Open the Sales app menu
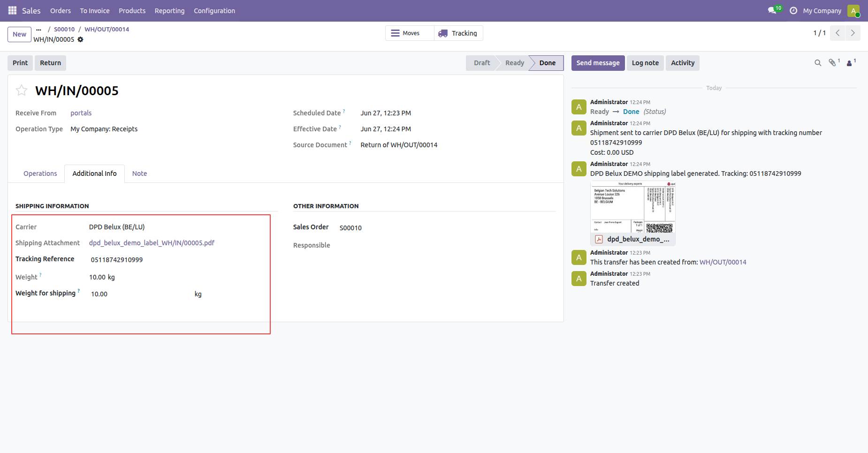Image resolution: width=868 pixels, height=453 pixels. tap(31, 10)
